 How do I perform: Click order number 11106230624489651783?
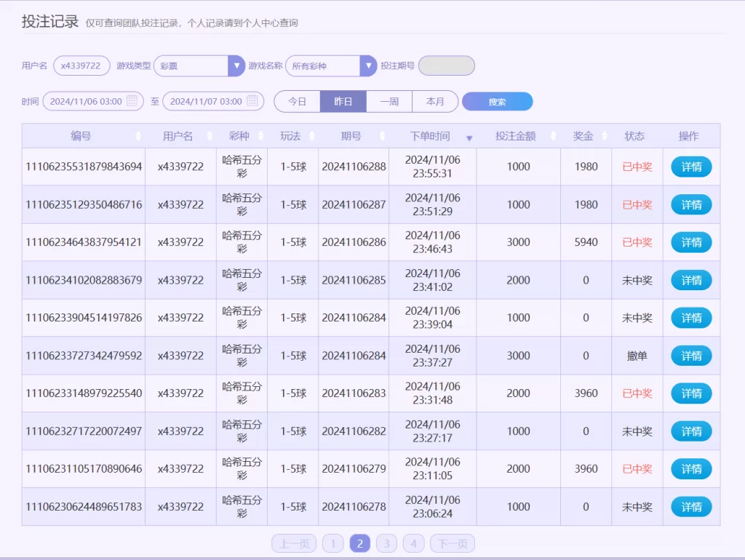tap(84, 507)
